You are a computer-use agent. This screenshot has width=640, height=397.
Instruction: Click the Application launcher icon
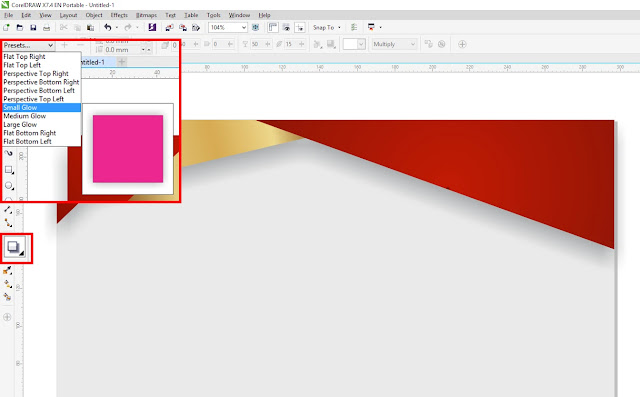click(x=371, y=27)
